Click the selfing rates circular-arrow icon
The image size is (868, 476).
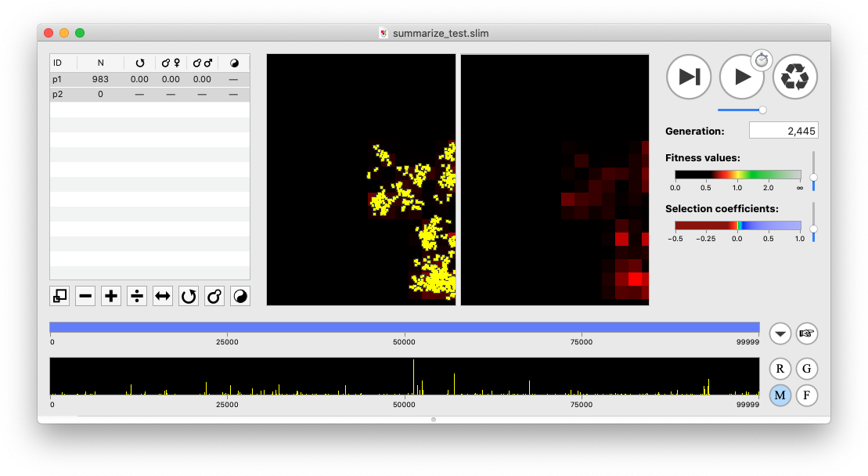click(x=188, y=295)
